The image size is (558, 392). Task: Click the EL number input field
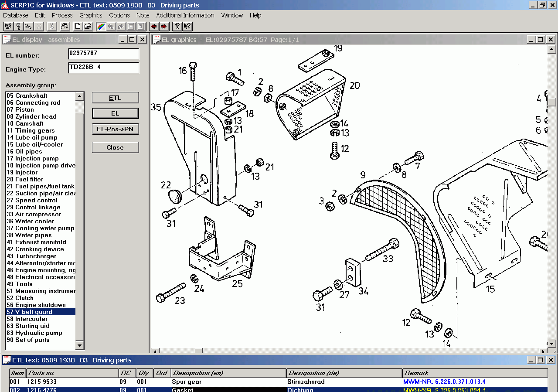coord(103,54)
